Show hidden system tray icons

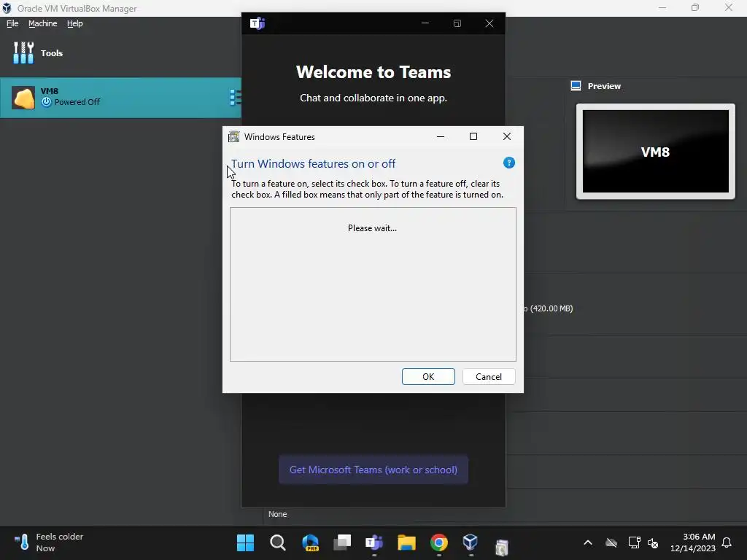[x=588, y=542]
